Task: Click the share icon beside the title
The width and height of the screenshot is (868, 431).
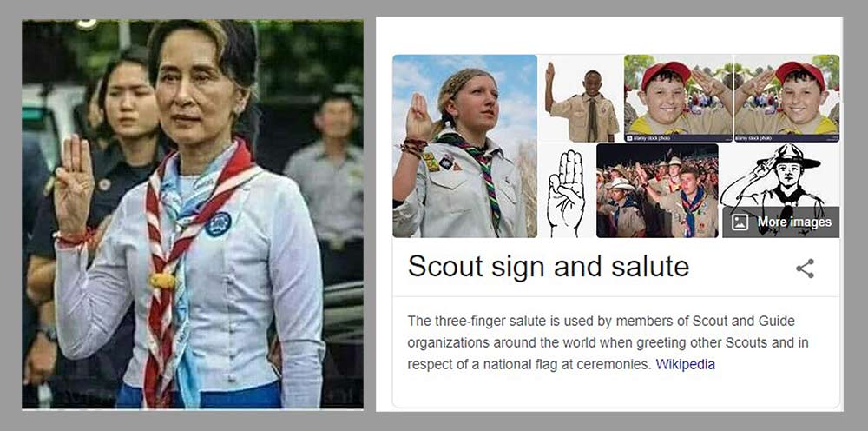Action: (805, 269)
